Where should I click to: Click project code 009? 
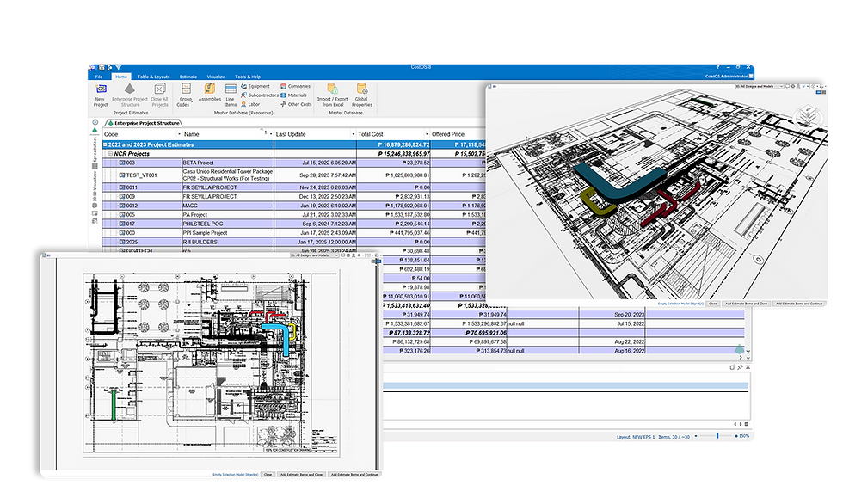pos(131,197)
